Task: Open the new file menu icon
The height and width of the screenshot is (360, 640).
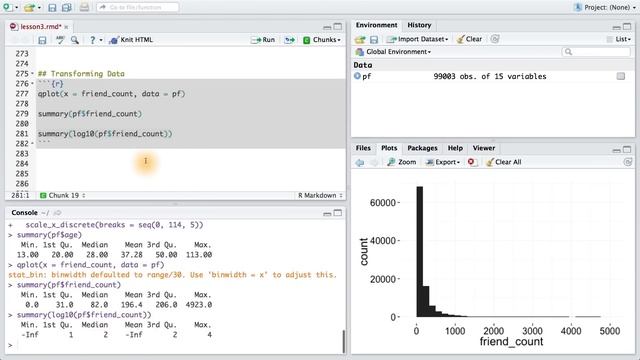Action: (8, 7)
